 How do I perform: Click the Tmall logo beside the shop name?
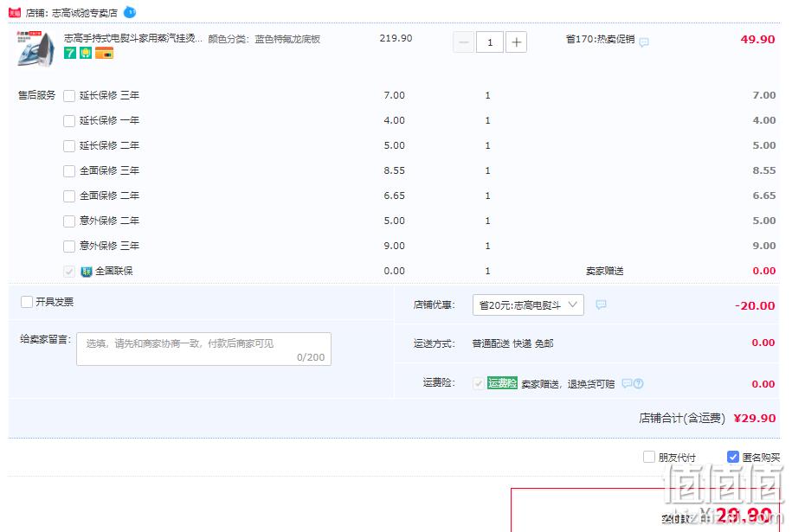15,13
